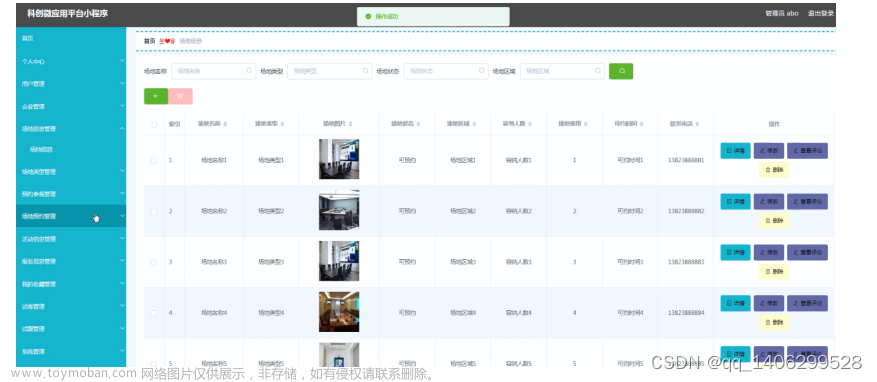
Task: Collapse the 场地信息管理 sidebar menu
Action: pos(71,129)
